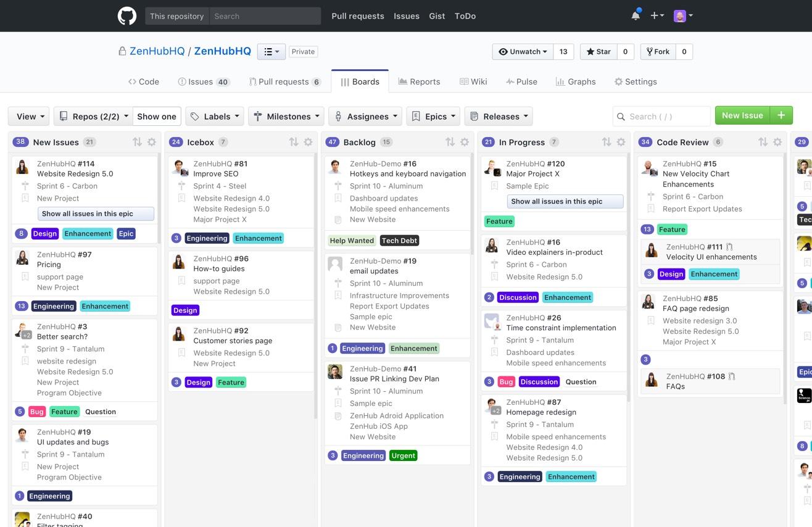The width and height of the screenshot is (812, 527).
Task: Open the Releases filter dropdown
Action: (499, 116)
